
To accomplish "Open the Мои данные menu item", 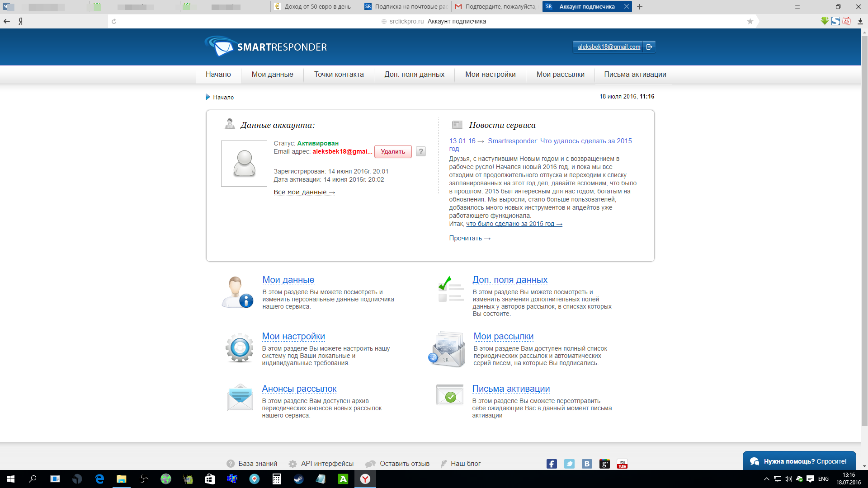I will pyautogui.click(x=273, y=75).
